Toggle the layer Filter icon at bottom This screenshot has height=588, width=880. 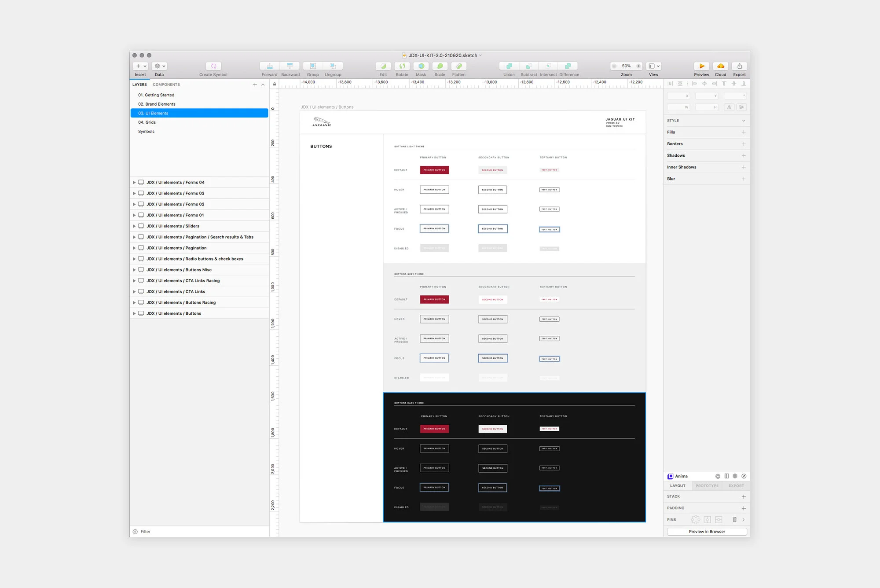tap(136, 532)
